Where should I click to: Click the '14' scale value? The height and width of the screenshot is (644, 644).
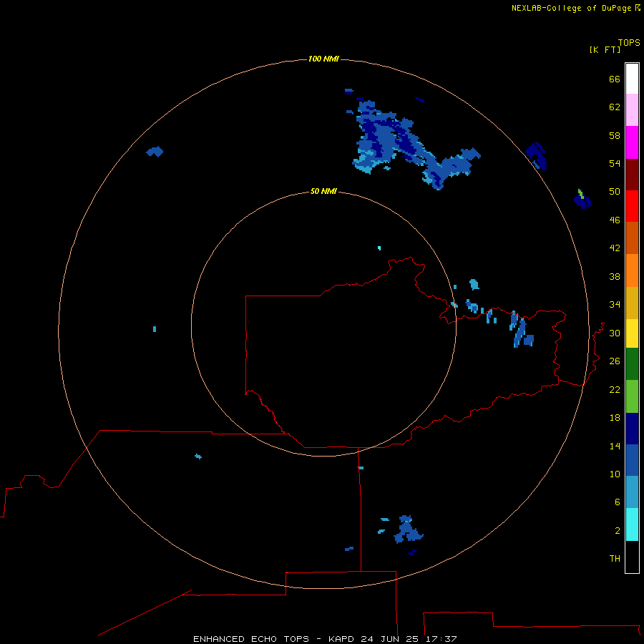[615, 446]
